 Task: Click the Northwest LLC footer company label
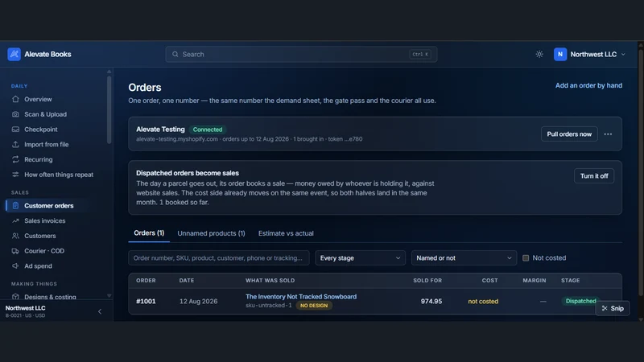26,308
